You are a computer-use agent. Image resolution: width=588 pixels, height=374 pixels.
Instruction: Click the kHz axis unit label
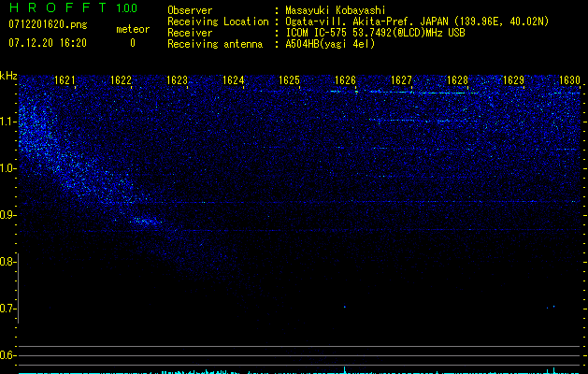[8, 76]
